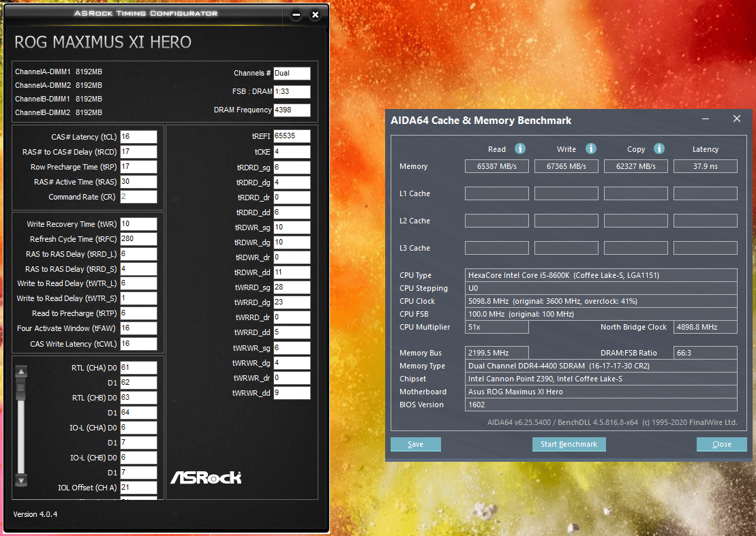Click the tWRRD_dd value field
This screenshot has height=536, width=756.
(x=292, y=332)
